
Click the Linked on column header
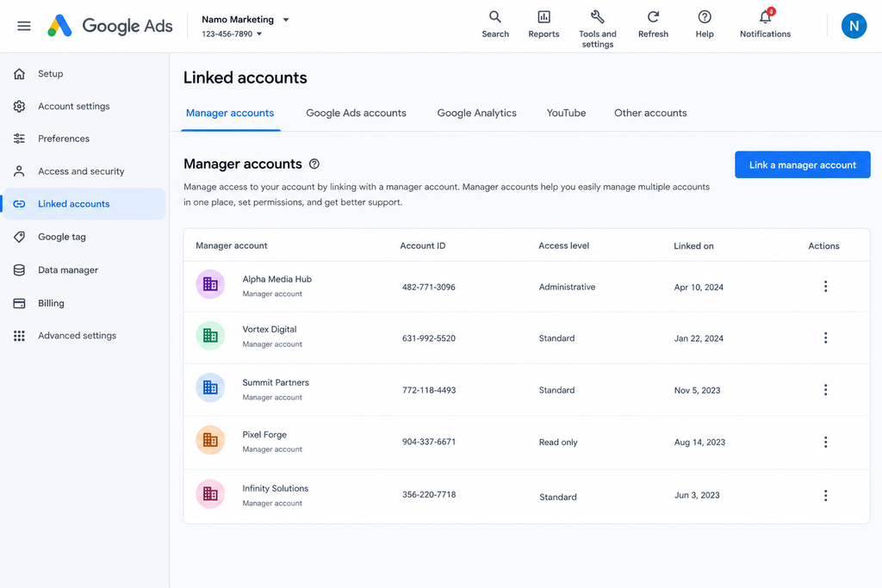point(693,245)
